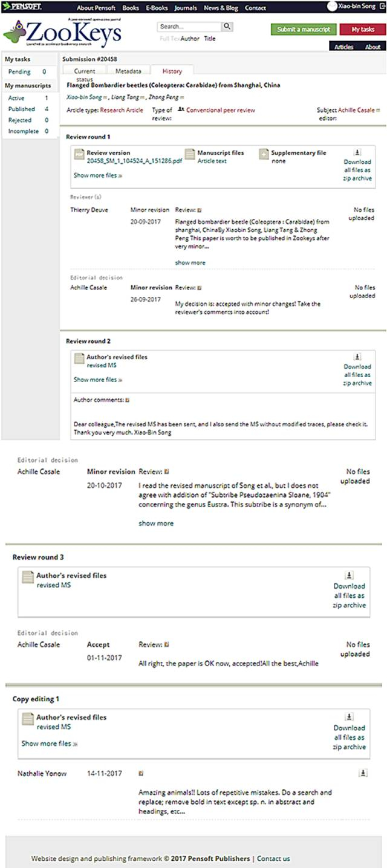This screenshot has height=868, width=387.
Task: Click the search magnifier icon
Action: 227,27
